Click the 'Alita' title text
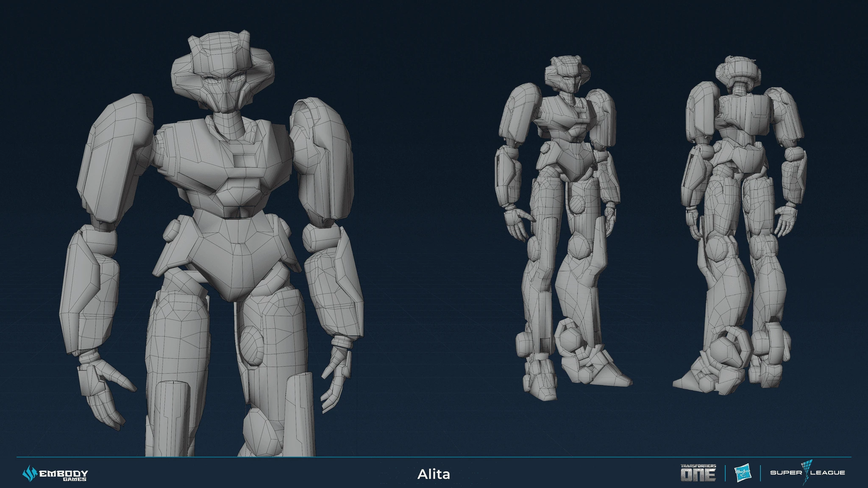The width and height of the screenshot is (868, 488). 434,474
